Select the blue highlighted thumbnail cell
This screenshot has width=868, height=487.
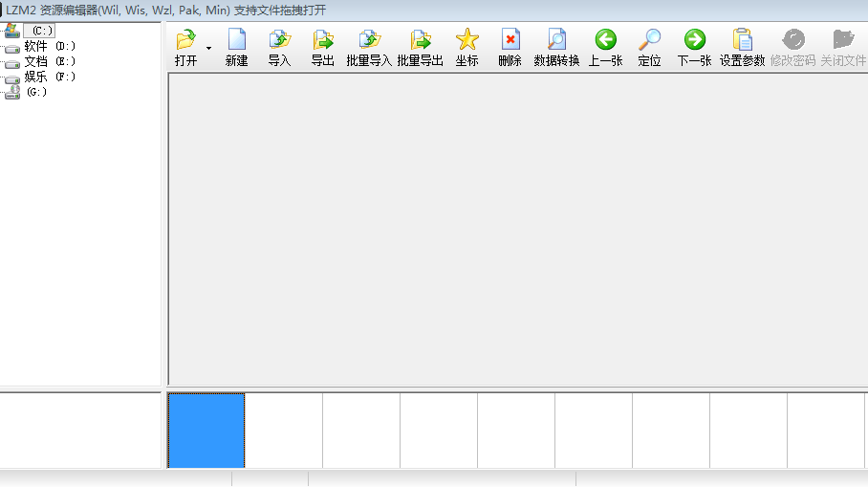pos(206,431)
